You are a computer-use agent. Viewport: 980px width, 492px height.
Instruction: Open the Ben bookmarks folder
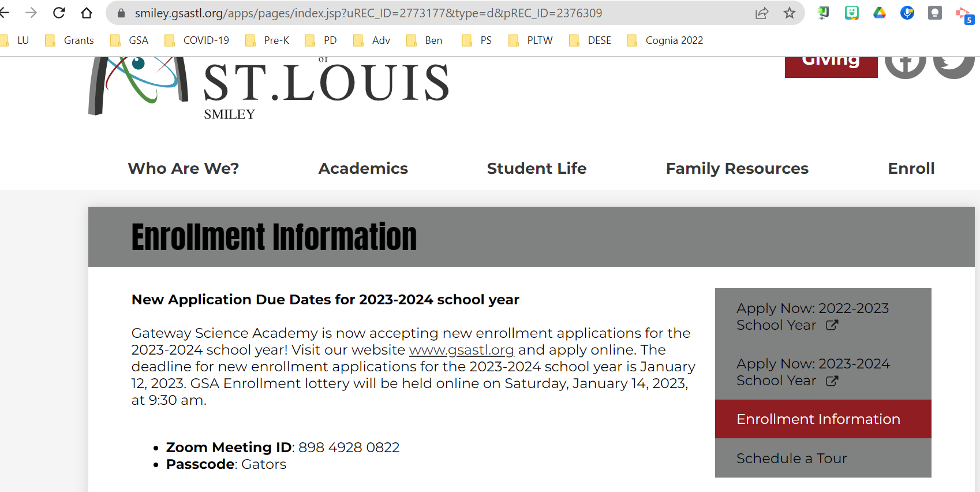[x=424, y=40]
